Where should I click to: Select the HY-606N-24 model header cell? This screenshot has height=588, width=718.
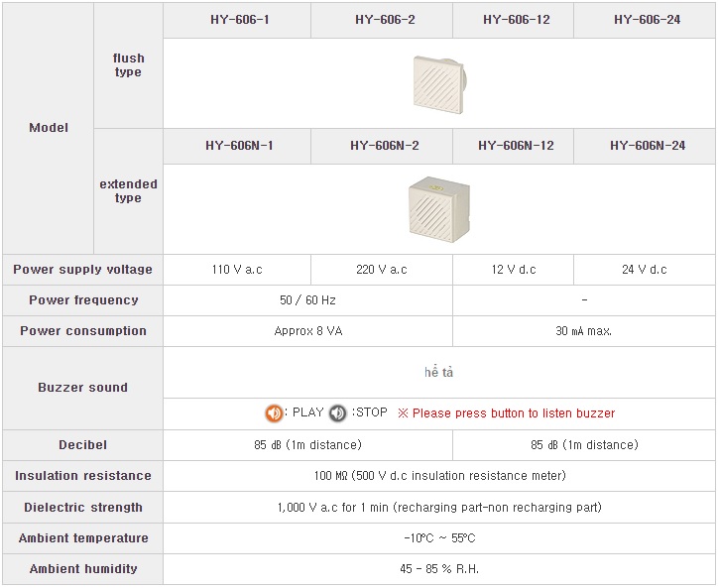pos(645,147)
